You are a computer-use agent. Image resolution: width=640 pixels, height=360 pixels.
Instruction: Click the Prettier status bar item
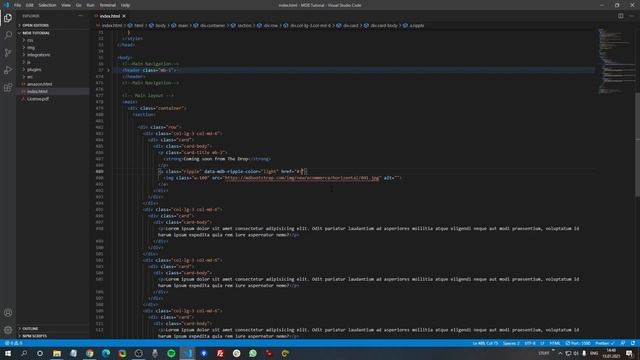click(604, 343)
